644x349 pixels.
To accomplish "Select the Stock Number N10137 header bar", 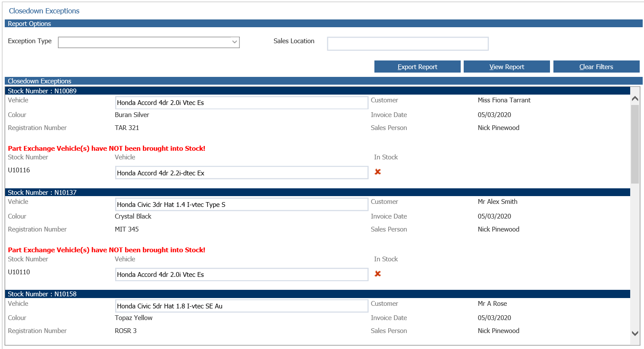I will click(x=317, y=192).
